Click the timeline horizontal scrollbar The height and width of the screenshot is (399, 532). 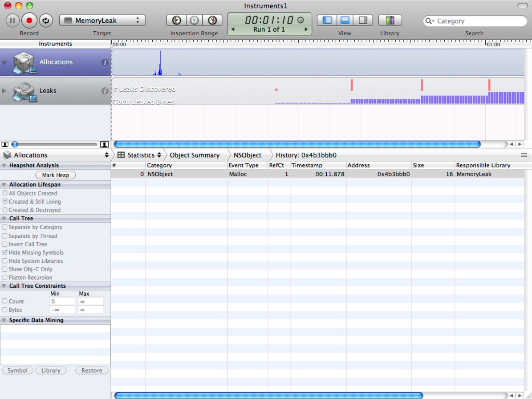coord(297,144)
